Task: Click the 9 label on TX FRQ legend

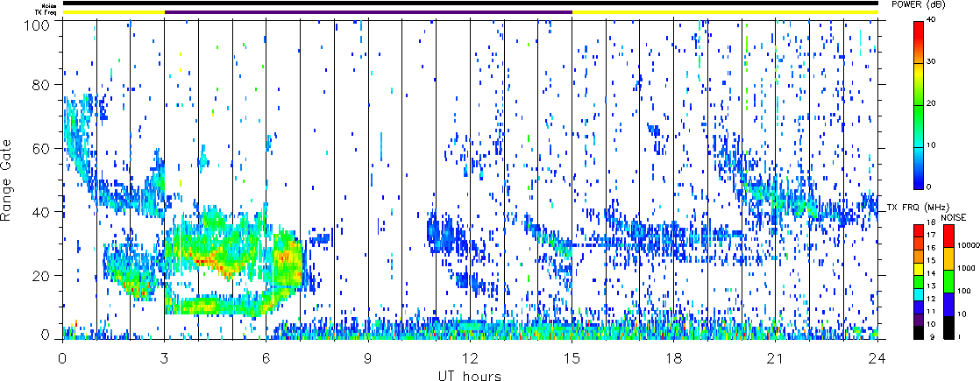Action: 933,336
